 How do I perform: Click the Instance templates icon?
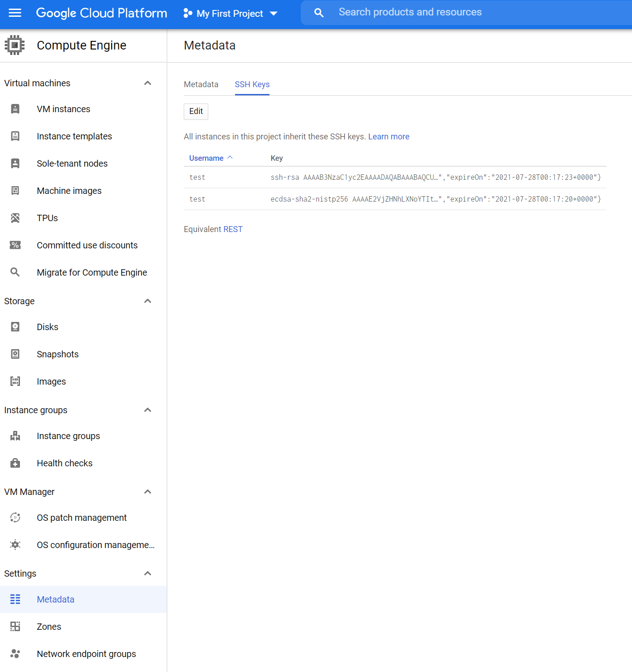15,136
